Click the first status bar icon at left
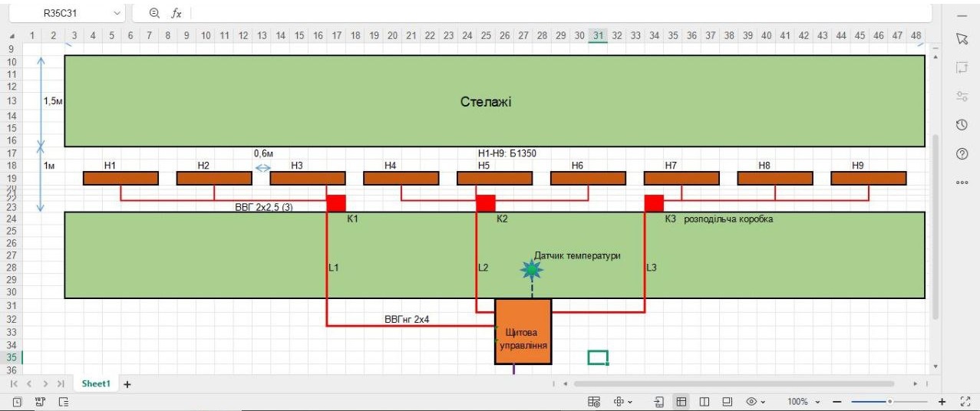Image resolution: width=980 pixels, height=411 pixels. pos(18,402)
